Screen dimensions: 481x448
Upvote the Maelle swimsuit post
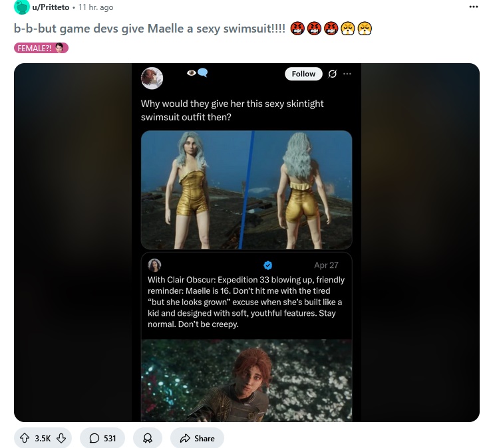[25, 438]
